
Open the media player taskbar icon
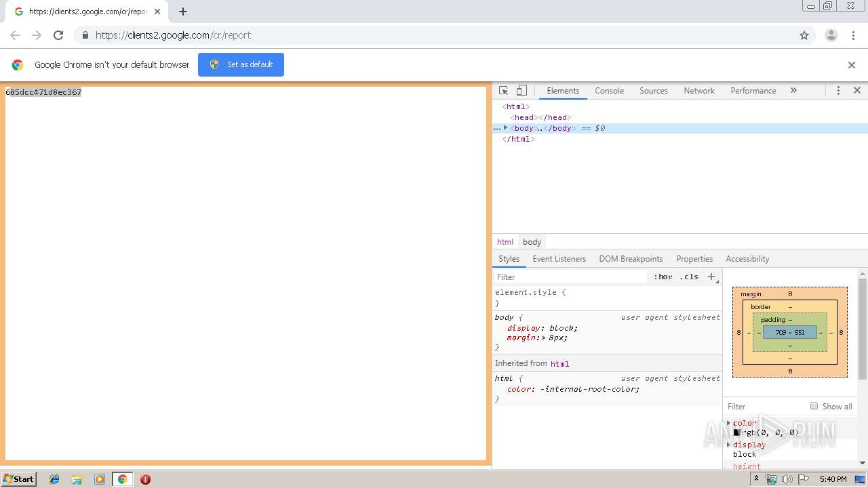[x=100, y=479]
